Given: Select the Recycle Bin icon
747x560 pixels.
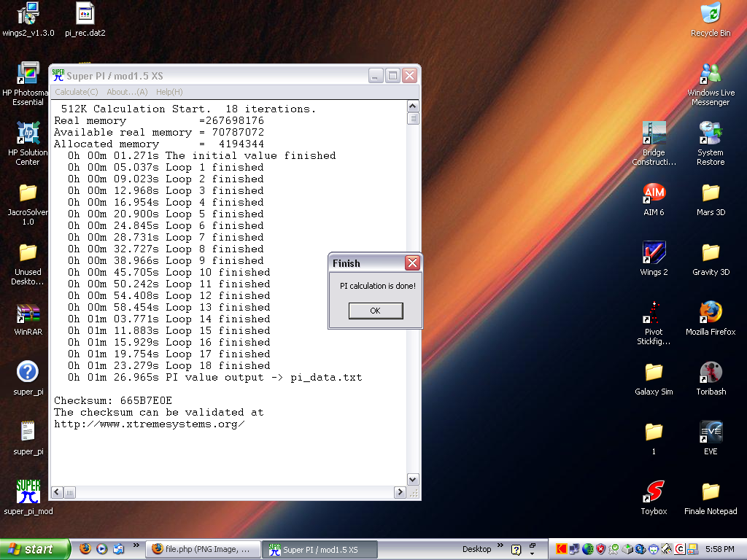Looking at the screenshot, I should (711, 15).
